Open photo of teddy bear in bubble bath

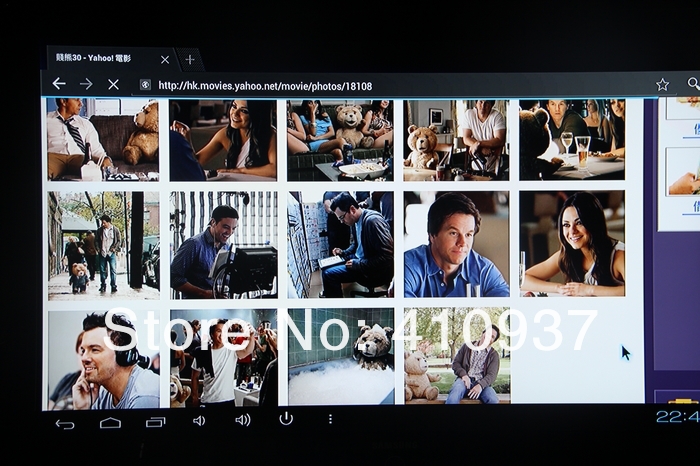[341, 357]
